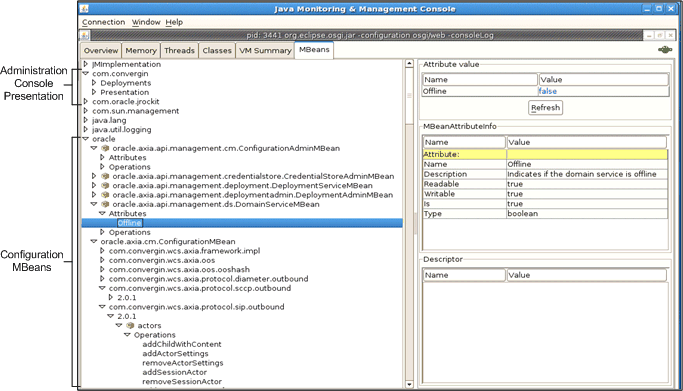Open the Connection menu
The width and height of the screenshot is (683, 391).
(103, 22)
